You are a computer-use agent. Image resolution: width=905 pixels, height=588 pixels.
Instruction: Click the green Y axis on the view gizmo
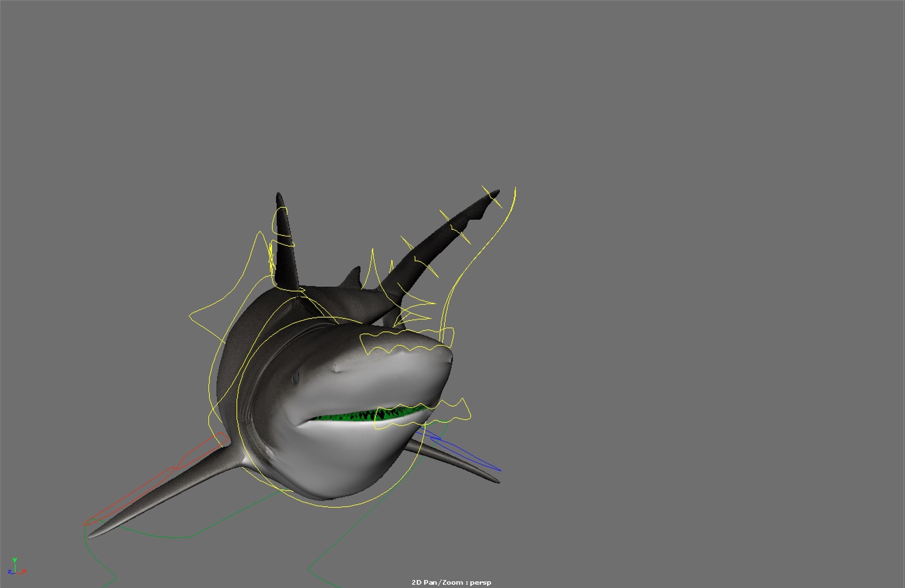(16, 561)
